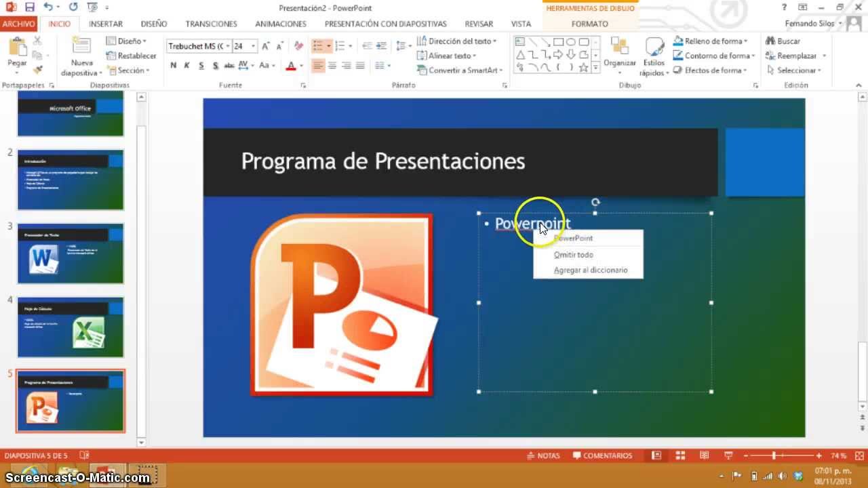Click the Buscar button
The image size is (868, 488).
click(x=783, y=41)
